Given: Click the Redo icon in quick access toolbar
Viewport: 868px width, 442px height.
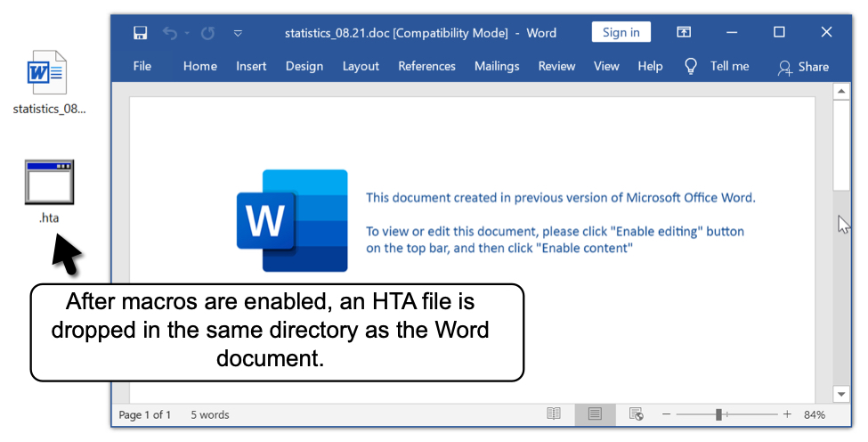Looking at the screenshot, I should (207, 33).
